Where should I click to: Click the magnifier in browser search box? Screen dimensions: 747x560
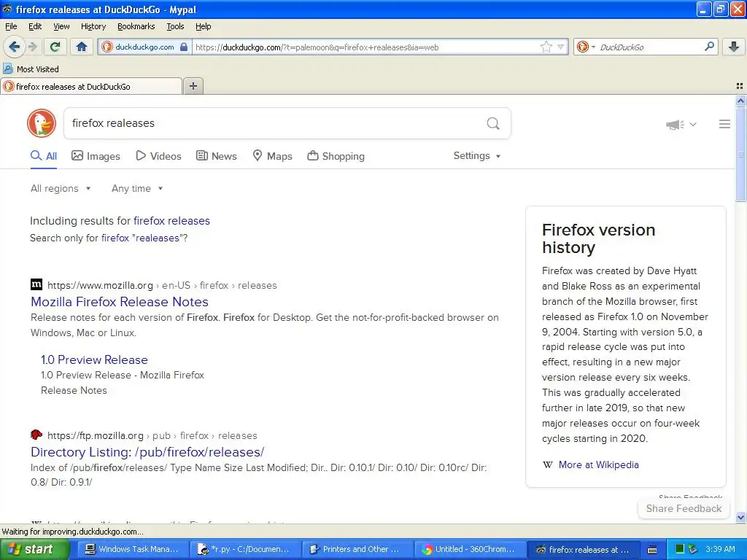tap(709, 46)
